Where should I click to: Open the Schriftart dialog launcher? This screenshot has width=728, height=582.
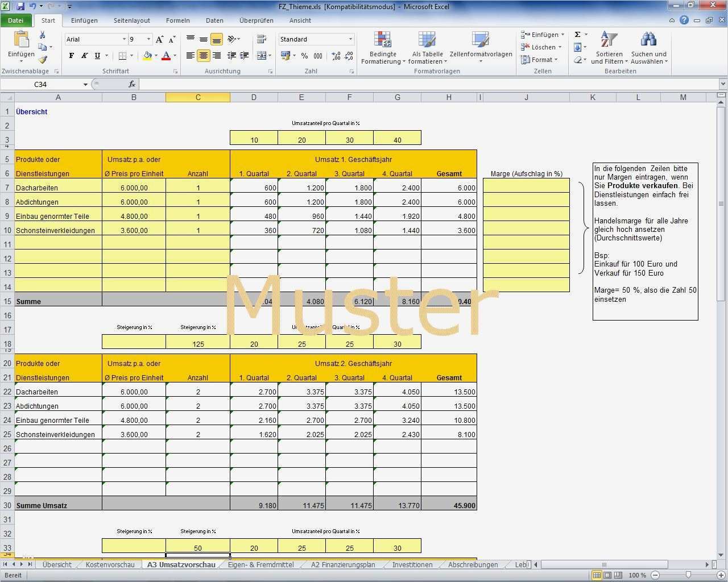(175, 72)
